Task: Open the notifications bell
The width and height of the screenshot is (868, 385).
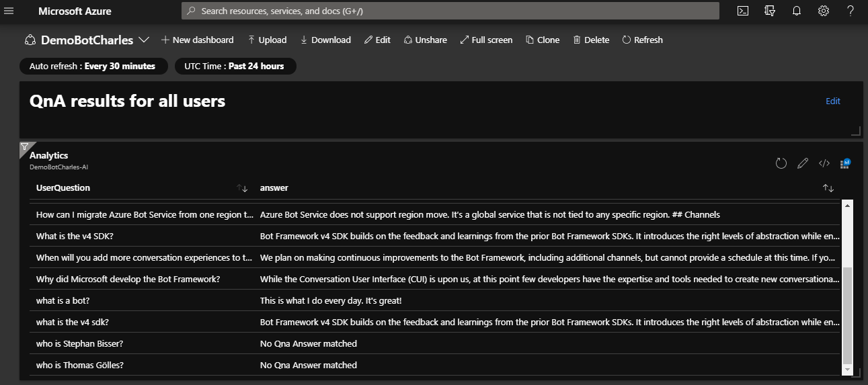Action: 797,11
